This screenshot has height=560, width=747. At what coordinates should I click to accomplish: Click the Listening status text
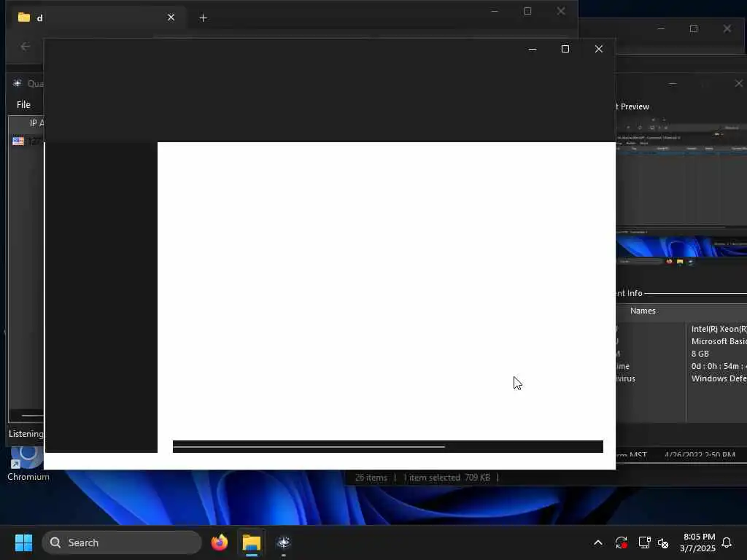tap(26, 433)
